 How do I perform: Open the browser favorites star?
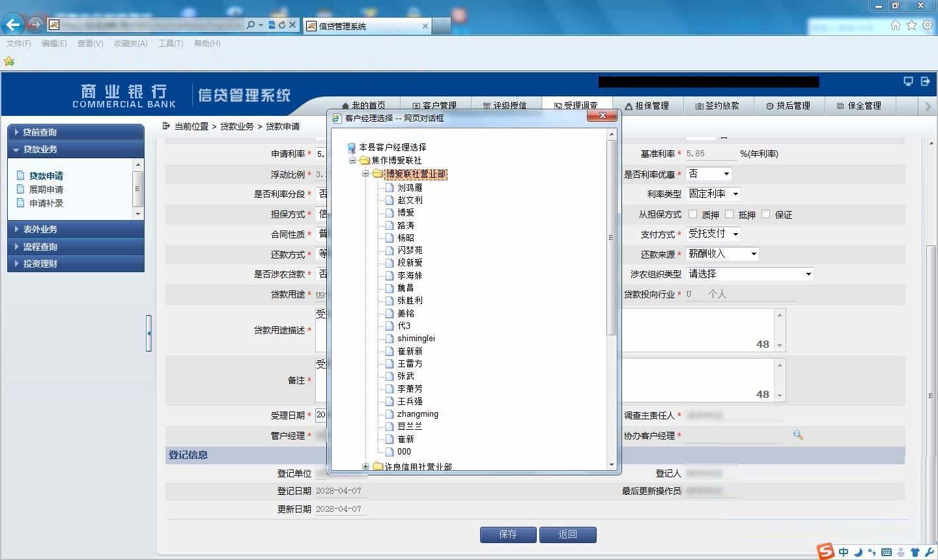click(x=911, y=25)
